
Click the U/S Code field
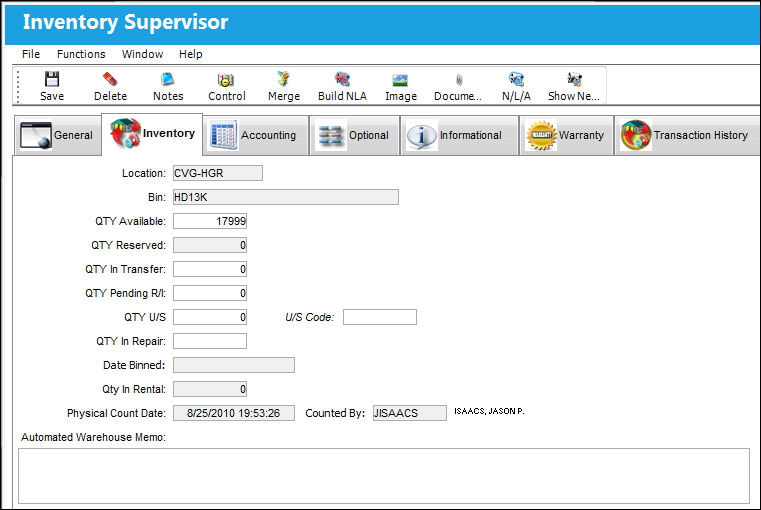point(380,317)
